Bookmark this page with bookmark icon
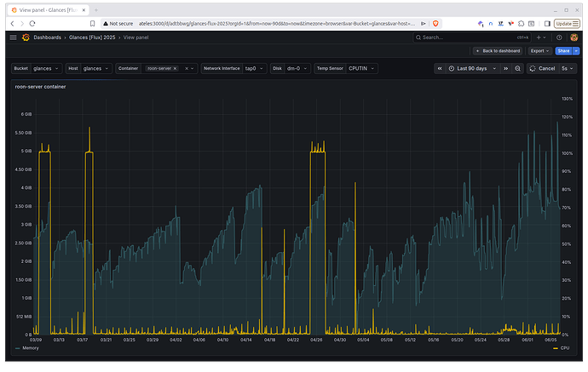588x372 pixels. click(x=92, y=24)
